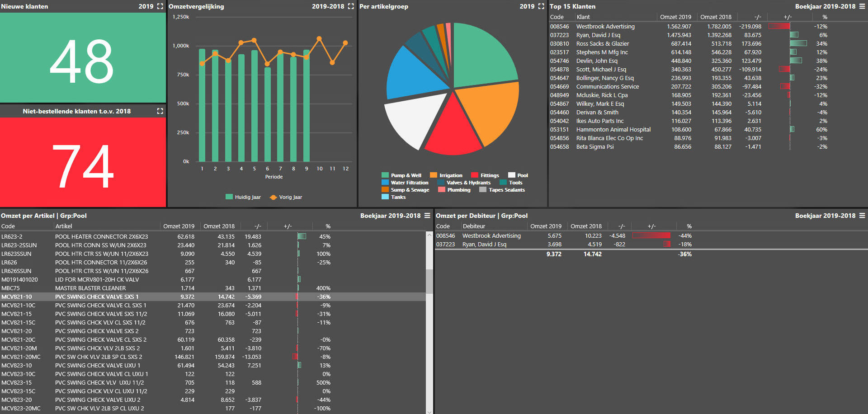Maximize the Per artikelgroep pie panel
Screen dimensions: 868x414
[541, 6]
